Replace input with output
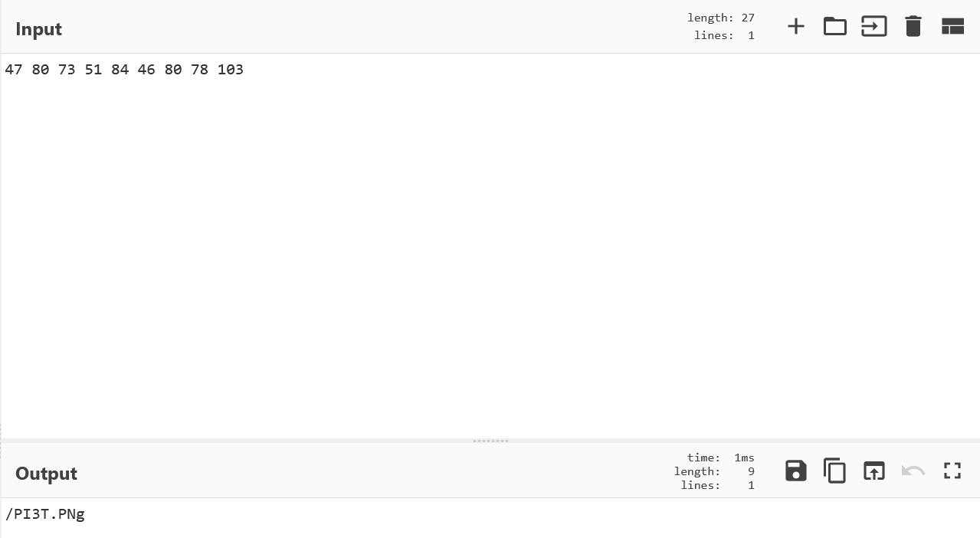 point(874,471)
